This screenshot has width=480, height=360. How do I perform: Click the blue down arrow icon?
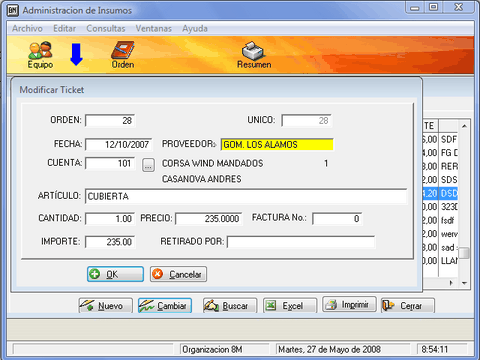(x=76, y=54)
